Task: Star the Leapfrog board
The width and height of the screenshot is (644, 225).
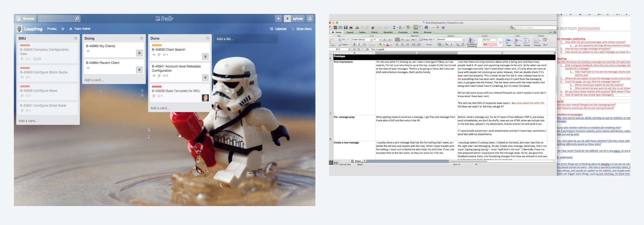Action: click(63, 29)
